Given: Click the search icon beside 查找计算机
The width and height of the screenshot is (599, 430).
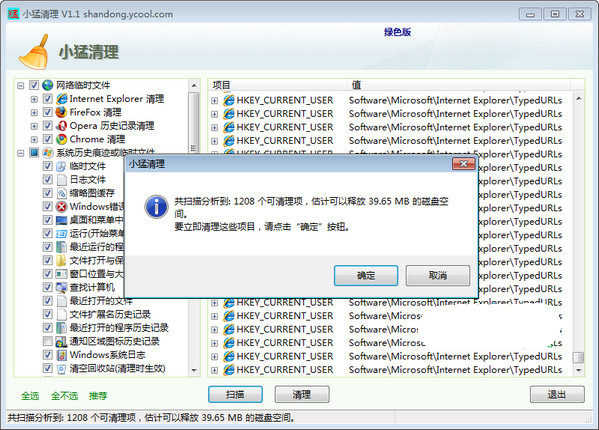Looking at the screenshot, I should [61, 287].
